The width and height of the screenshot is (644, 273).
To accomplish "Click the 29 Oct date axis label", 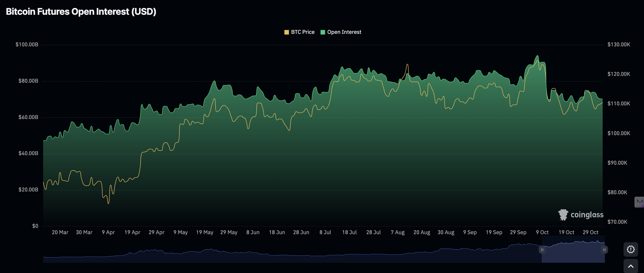I will click(590, 232).
